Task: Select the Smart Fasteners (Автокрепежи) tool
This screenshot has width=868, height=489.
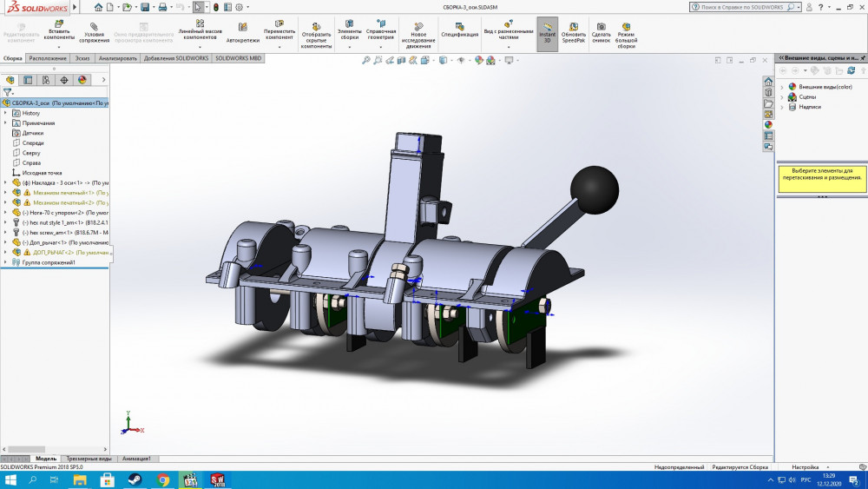Action: (x=242, y=27)
